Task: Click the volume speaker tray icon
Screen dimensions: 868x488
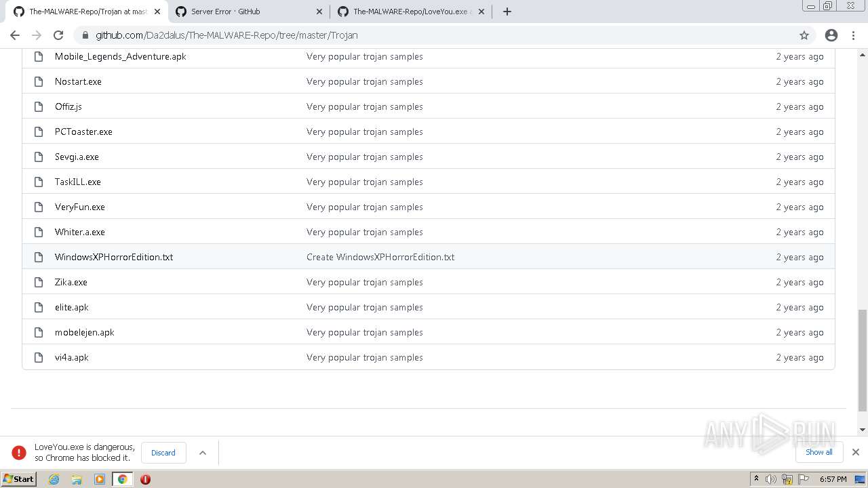Action: point(771,479)
